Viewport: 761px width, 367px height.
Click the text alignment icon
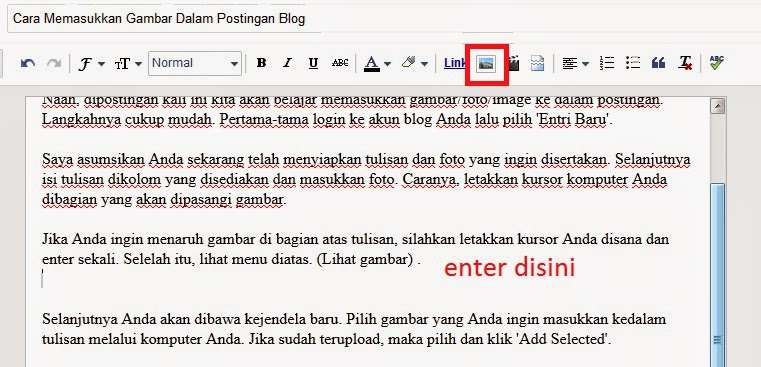click(569, 63)
